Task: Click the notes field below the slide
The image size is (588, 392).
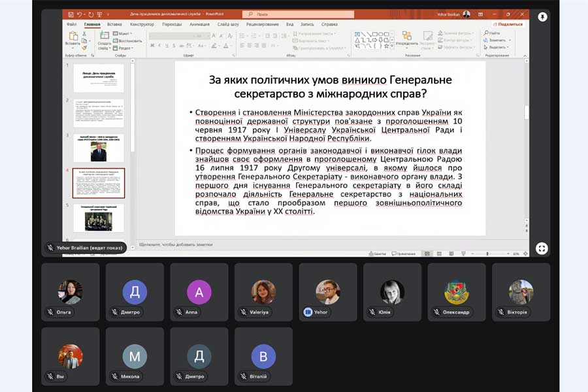Action: [x=331, y=244]
